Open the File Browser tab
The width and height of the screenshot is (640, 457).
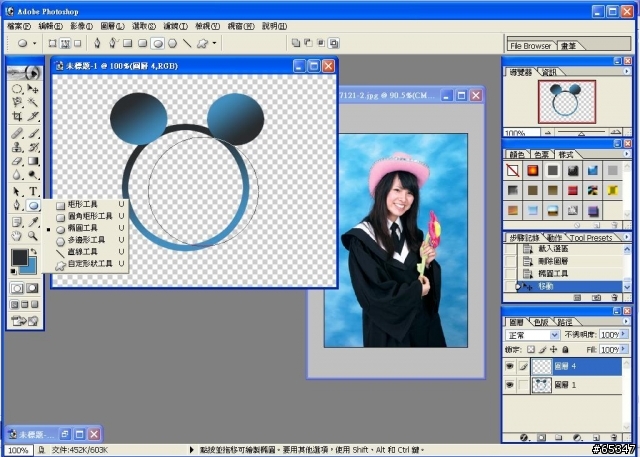click(x=530, y=46)
